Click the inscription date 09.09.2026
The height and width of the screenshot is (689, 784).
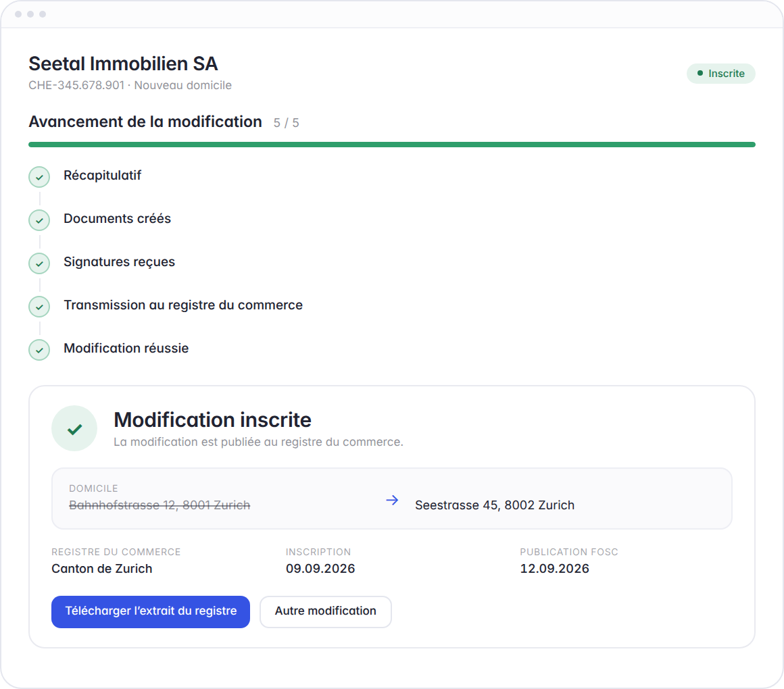click(320, 569)
